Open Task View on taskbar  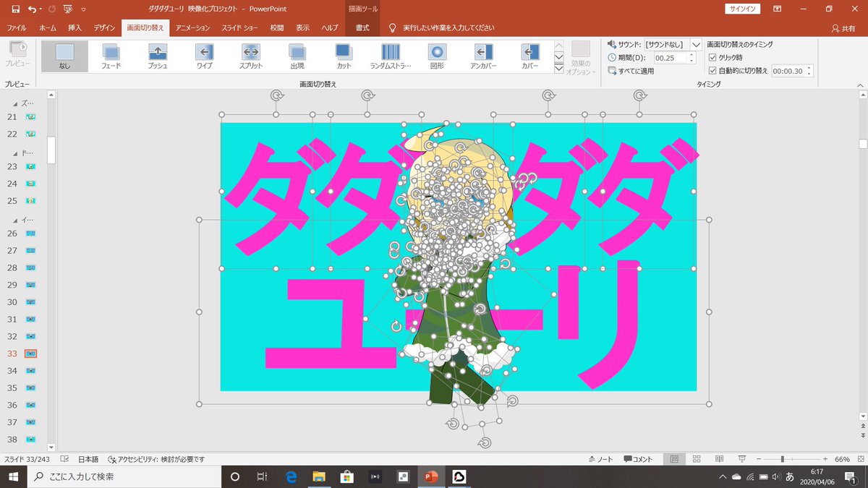[263, 477]
